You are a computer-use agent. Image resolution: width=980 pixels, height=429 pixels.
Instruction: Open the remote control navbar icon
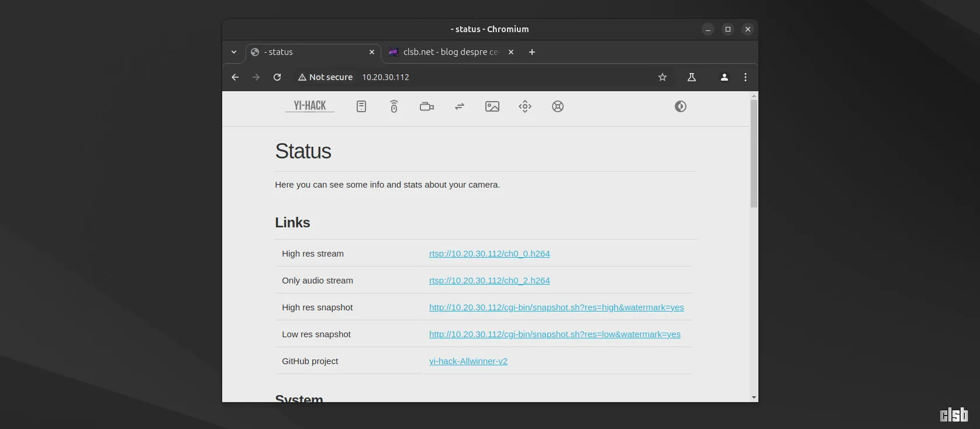tap(394, 106)
